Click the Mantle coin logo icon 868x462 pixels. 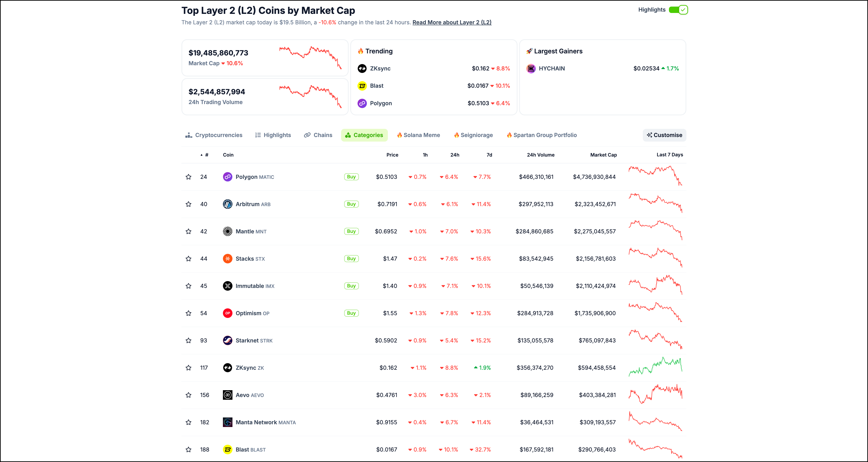(227, 232)
